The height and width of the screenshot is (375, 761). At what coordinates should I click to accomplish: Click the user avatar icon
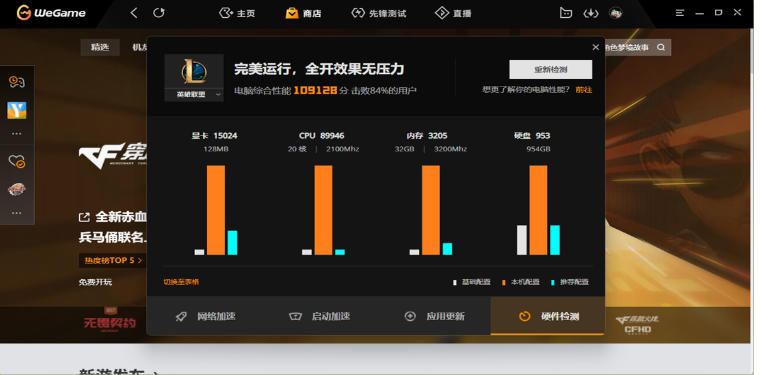tap(616, 13)
